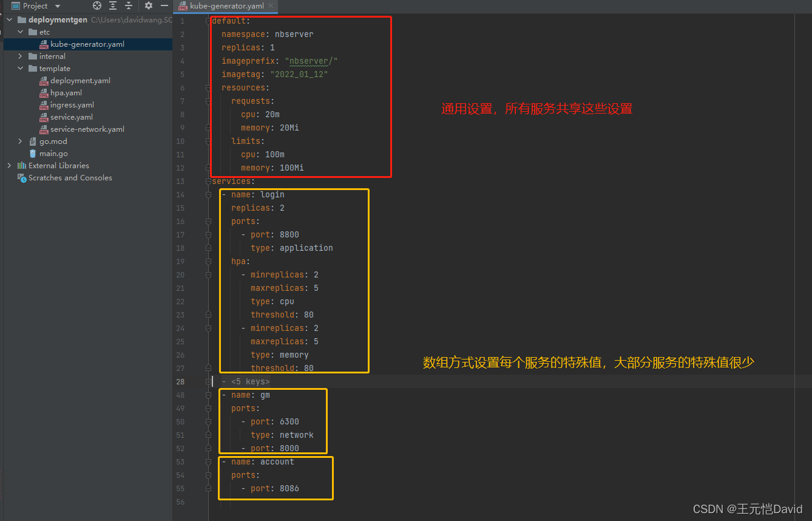Fold the gm service block at line 48
This screenshot has height=521, width=812.
point(208,395)
